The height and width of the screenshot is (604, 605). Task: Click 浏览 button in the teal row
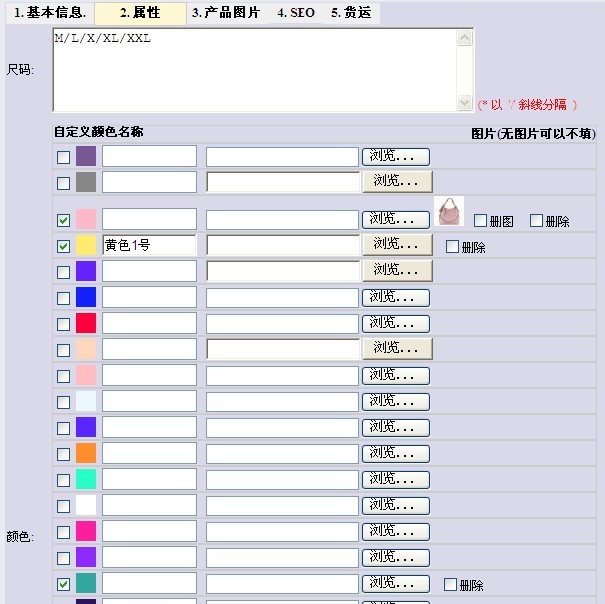pos(396,584)
